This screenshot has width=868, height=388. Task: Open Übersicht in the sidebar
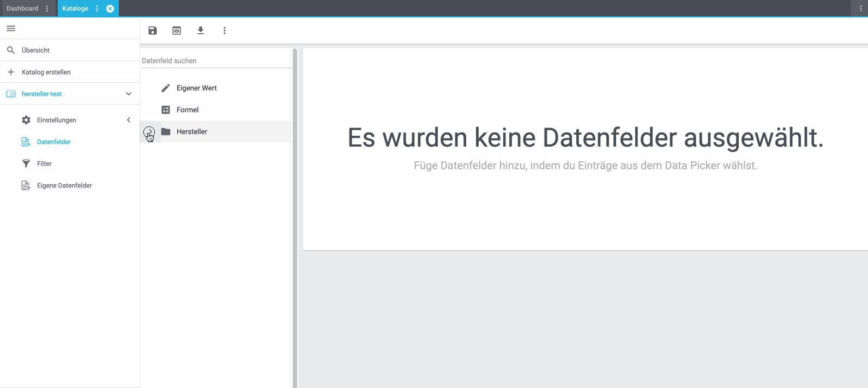point(36,50)
